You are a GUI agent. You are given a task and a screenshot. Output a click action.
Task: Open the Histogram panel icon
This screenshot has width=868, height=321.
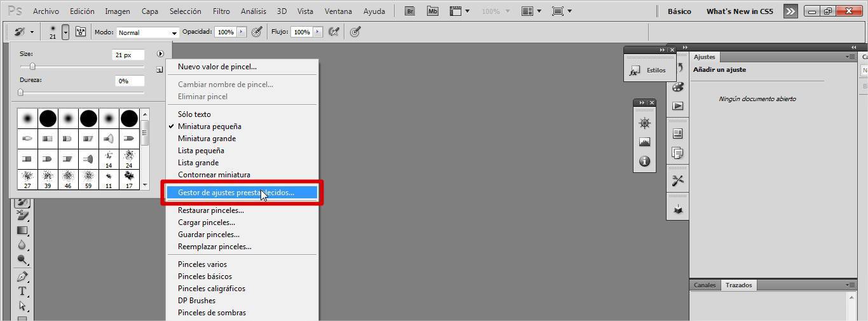click(644, 142)
